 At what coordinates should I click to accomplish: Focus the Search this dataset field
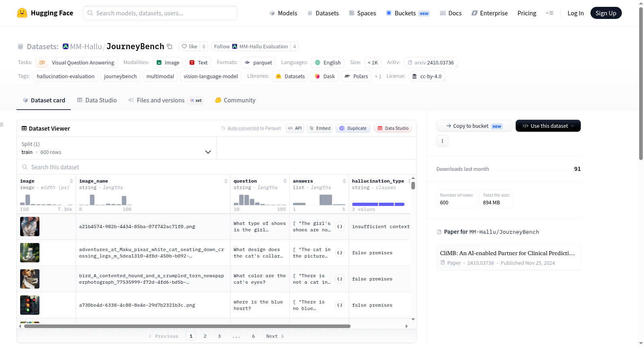[217, 167]
